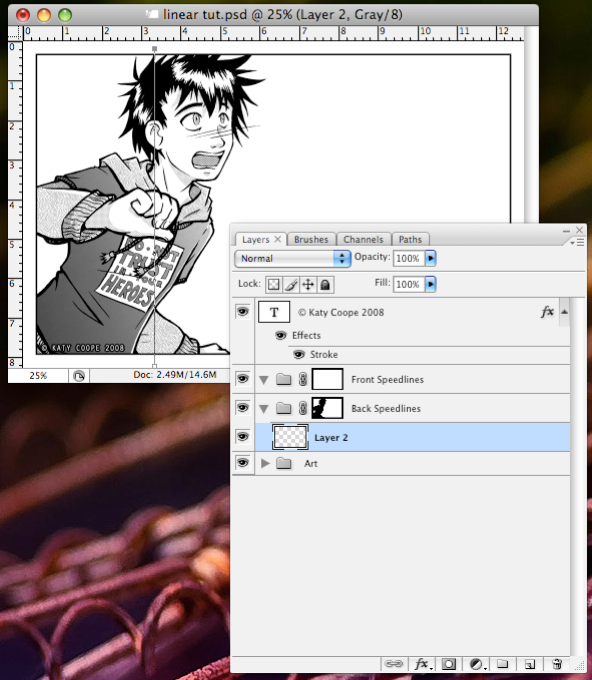
Task: Click the Art group folder icon
Action: coord(284,463)
